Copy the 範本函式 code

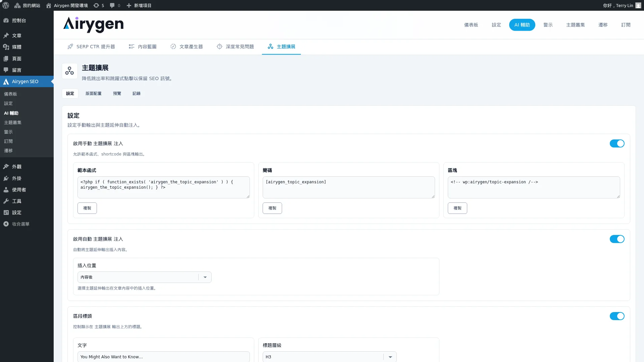tap(87, 208)
